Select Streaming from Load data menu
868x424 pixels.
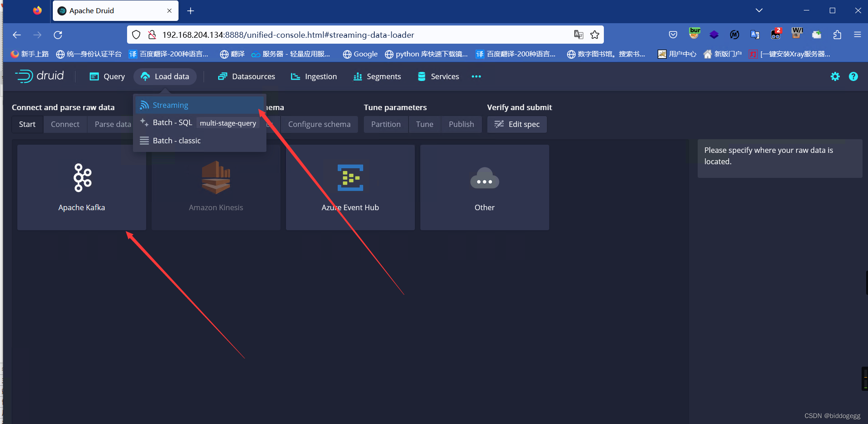(199, 105)
